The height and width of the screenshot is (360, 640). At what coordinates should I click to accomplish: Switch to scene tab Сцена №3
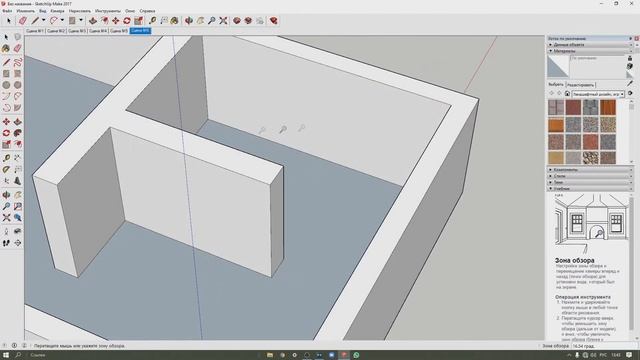(x=77, y=31)
